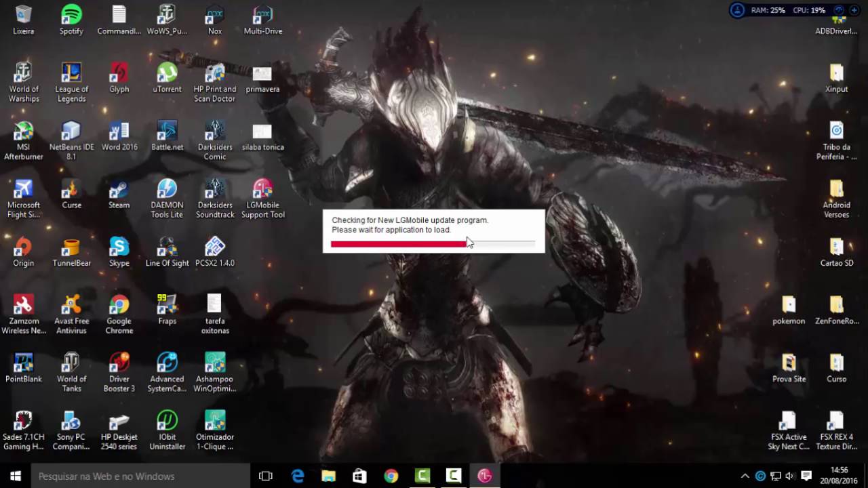Viewport: 868px width, 488px height.
Task: Select the Curso folder icon
Action: pyautogui.click(x=837, y=368)
